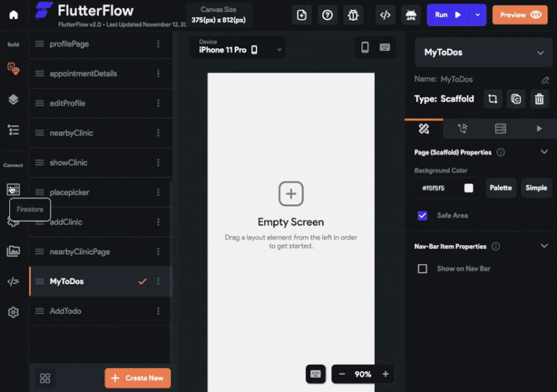Image resolution: width=557 pixels, height=392 pixels.
Task: Select appointmentDetails page
Action: click(x=101, y=73)
